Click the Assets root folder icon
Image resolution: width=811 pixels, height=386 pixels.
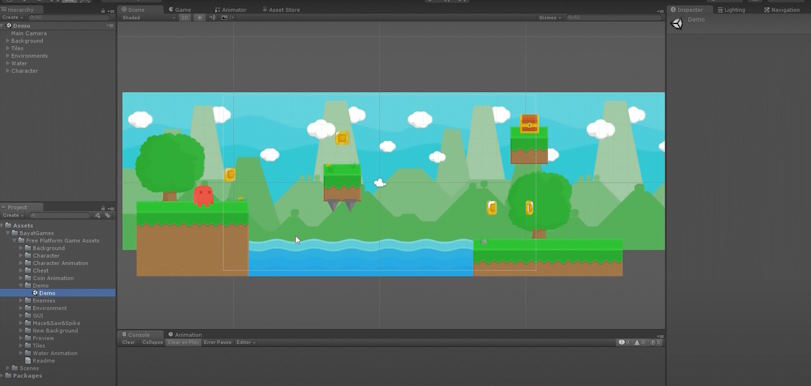click(8, 226)
